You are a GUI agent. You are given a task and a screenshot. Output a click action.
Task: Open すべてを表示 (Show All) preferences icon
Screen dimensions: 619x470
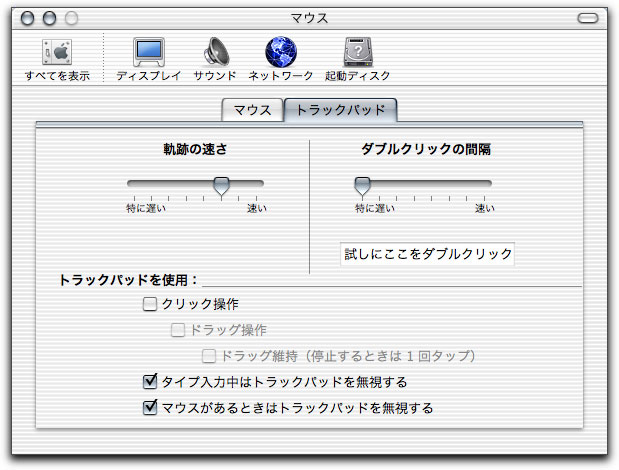coord(57,52)
